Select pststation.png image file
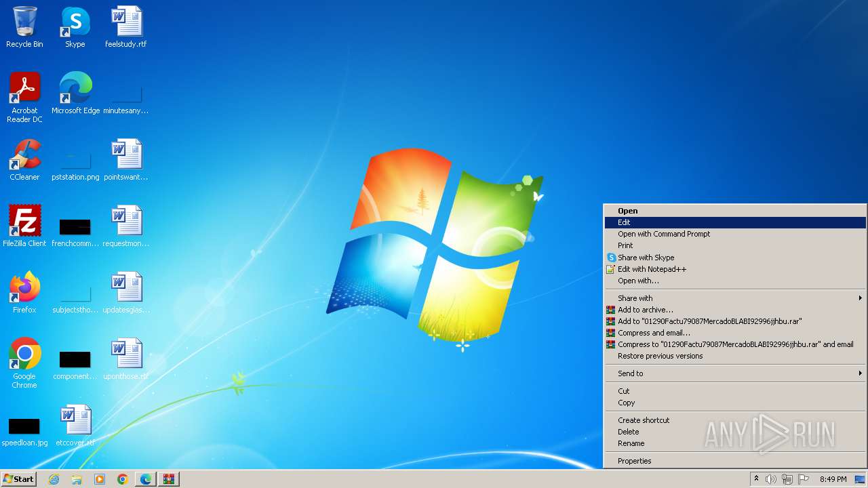This screenshot has width=868, height=488. pyautogui.click(x=75, y=163)
